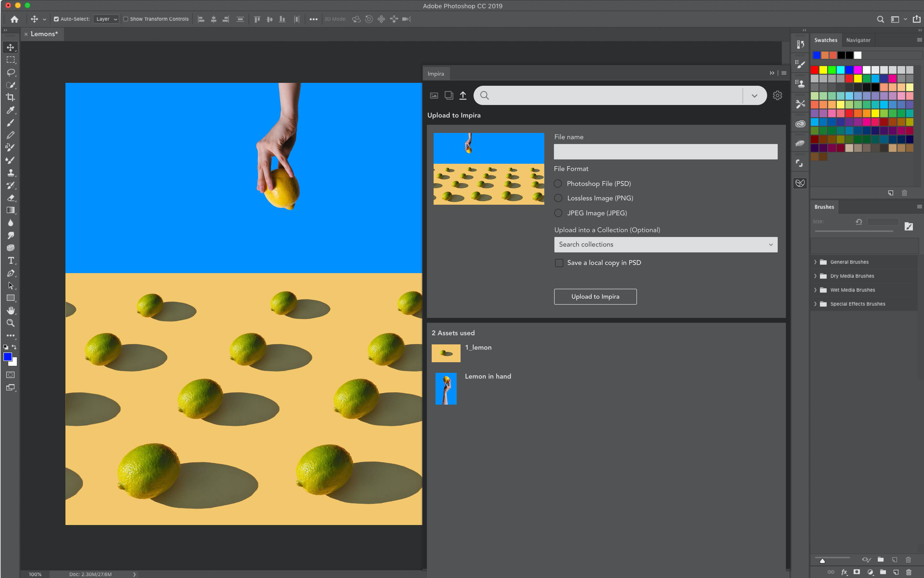Open the Swatches panel menu
The image size is (924, 578).
[x=919, y=40]
